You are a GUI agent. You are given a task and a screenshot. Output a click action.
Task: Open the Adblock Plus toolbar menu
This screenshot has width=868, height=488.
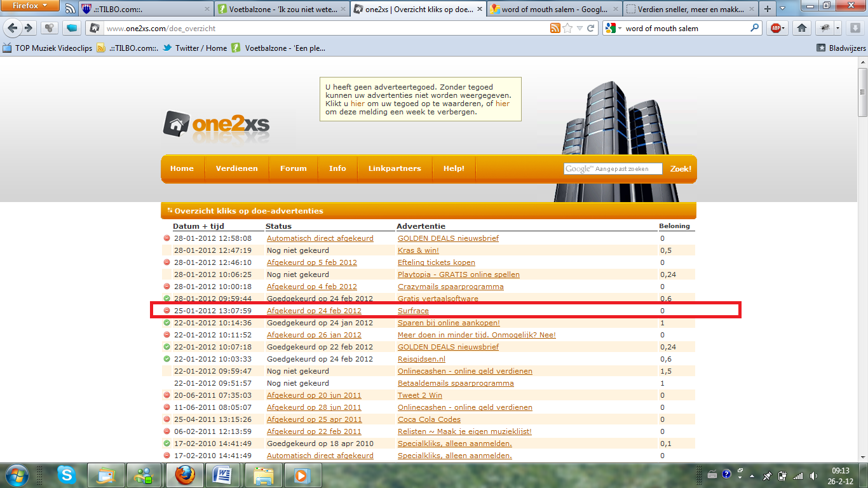[778, 28]
